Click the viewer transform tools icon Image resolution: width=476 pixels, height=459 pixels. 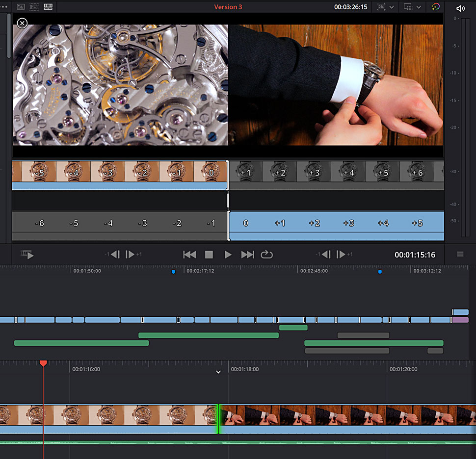tap(381, 7)
